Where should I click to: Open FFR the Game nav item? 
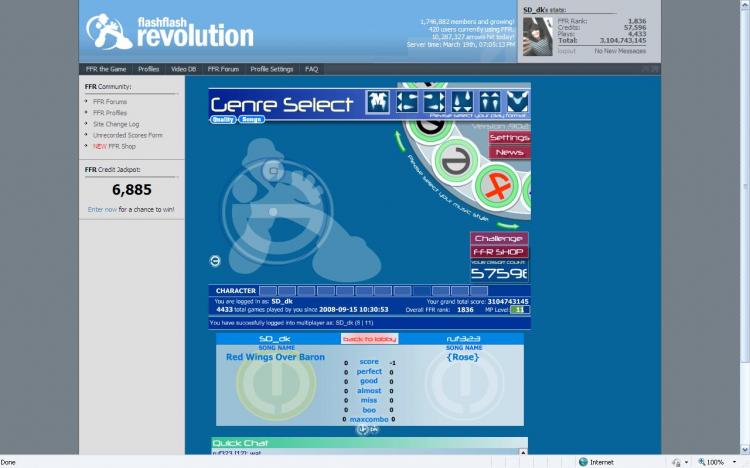[x=106, y=69]
